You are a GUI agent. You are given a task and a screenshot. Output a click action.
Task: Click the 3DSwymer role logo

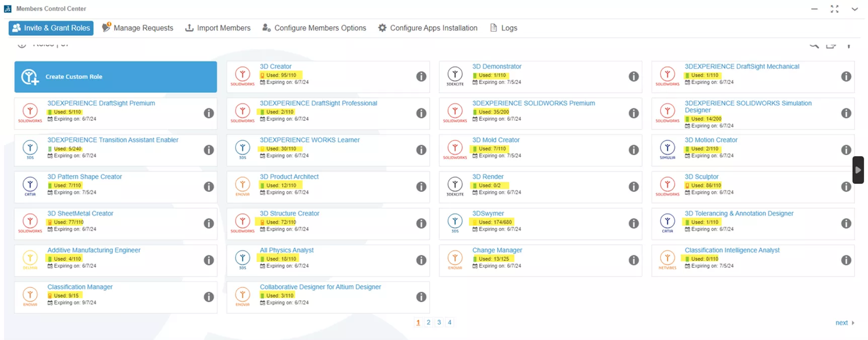click(455, 223)
